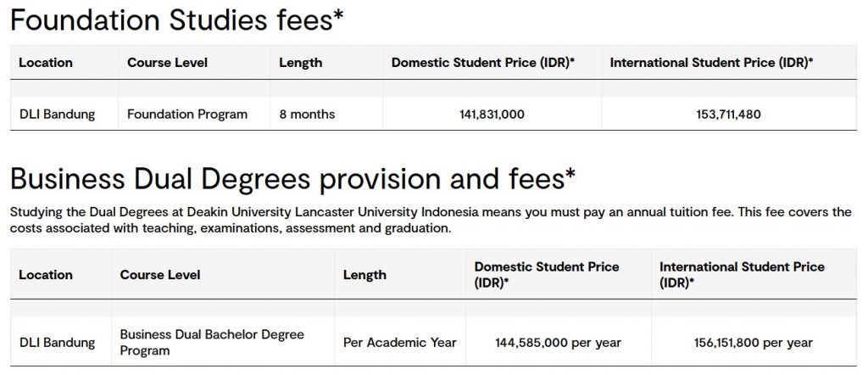Select the "Business Dual Bachelor Degree Program" cell
The width and height of the screenshot is (868, 375).
click(212, 343)
